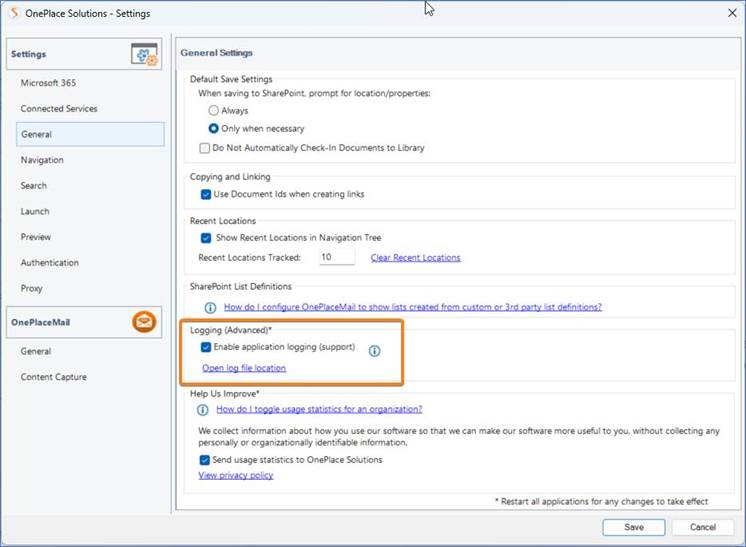Uncheck Use Document Ids when creating links
The image size is (746, 547).
[x=206, y=194]
